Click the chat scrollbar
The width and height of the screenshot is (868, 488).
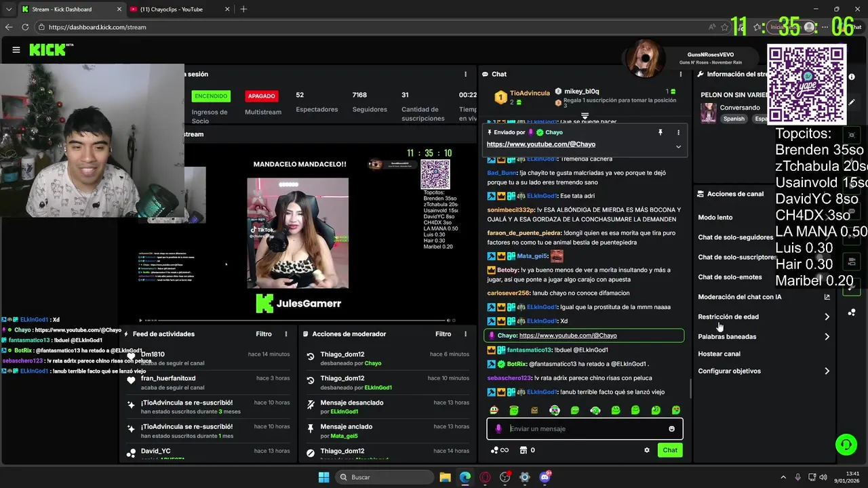690,388
